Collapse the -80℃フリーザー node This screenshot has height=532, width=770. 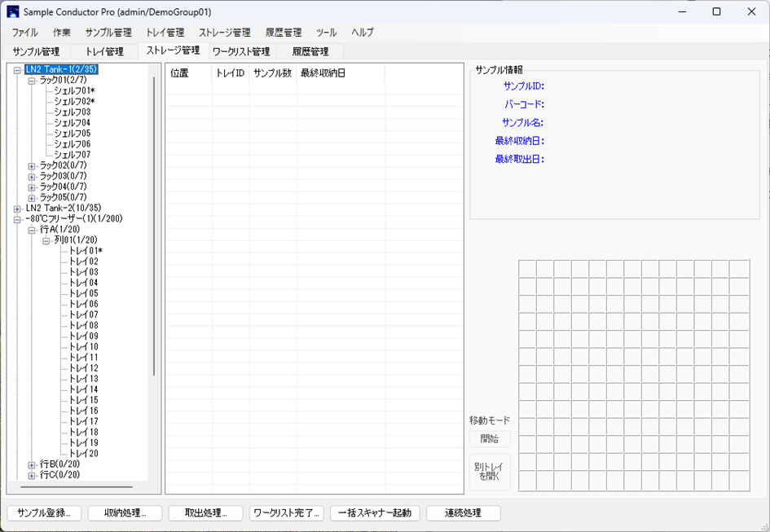pos(17,219)
